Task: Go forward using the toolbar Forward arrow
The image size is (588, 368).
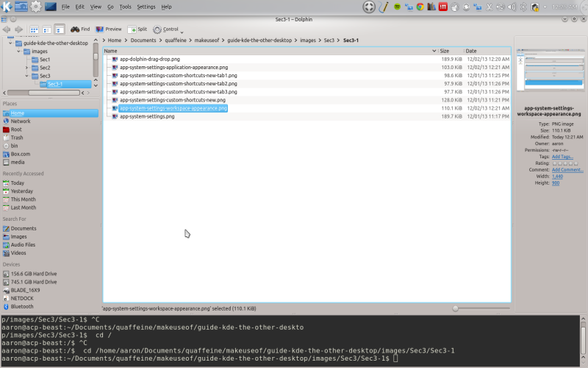Action: (18, 29)
